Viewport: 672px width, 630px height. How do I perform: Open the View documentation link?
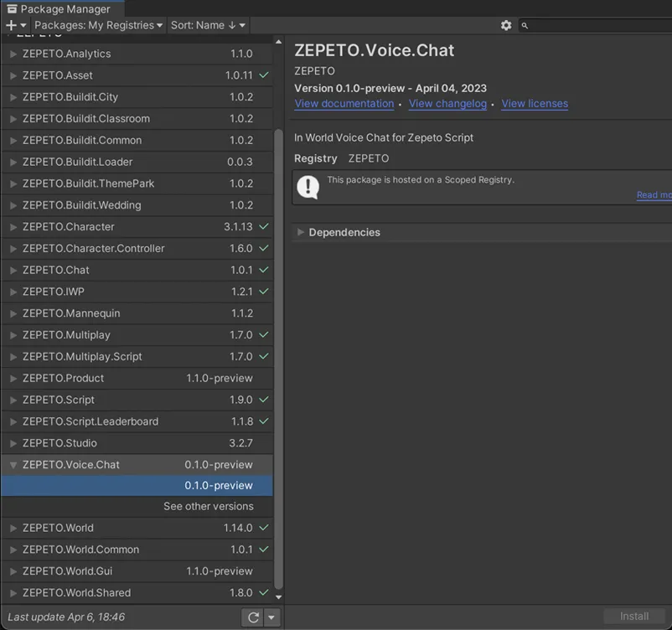pos(344,104)
